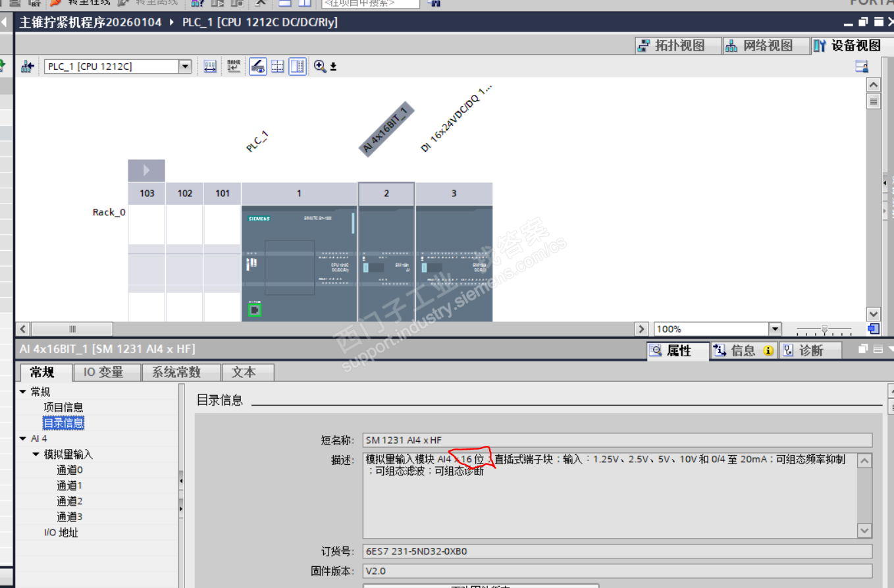Select the AI 4x16BIT module in slot 2

coord(386,263)
